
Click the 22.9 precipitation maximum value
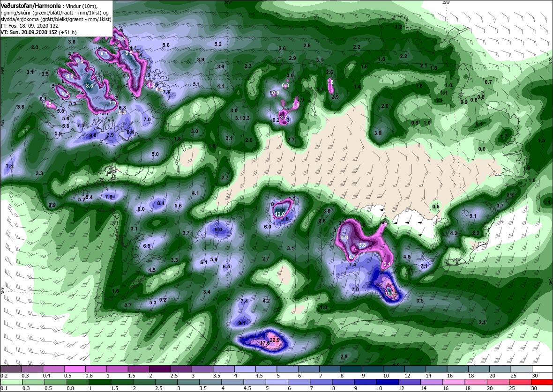[274, 340]
